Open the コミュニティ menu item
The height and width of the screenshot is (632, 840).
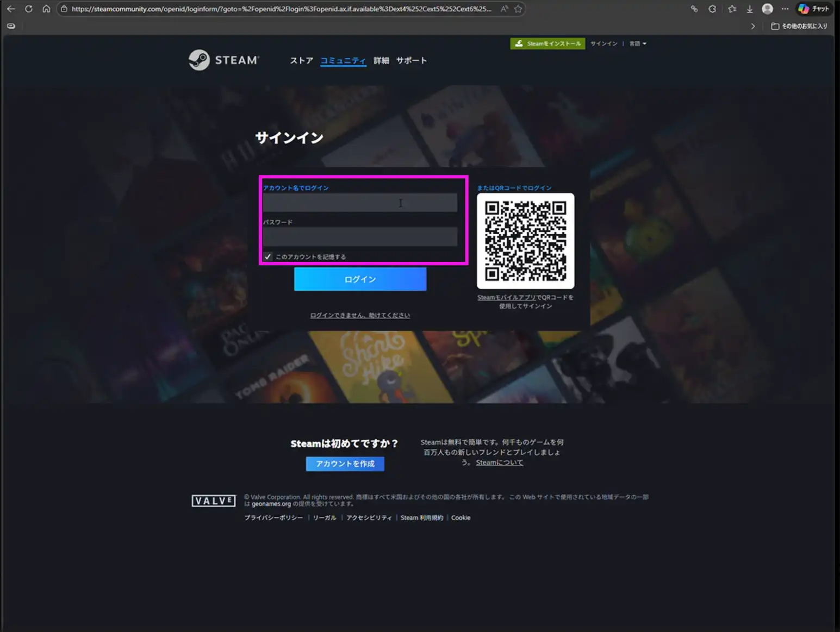[343, 60]
